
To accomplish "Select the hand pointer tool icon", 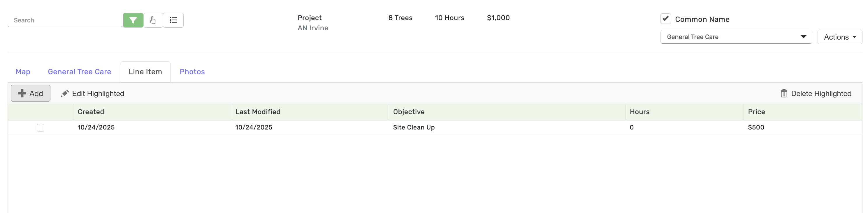I will (153, 20).
